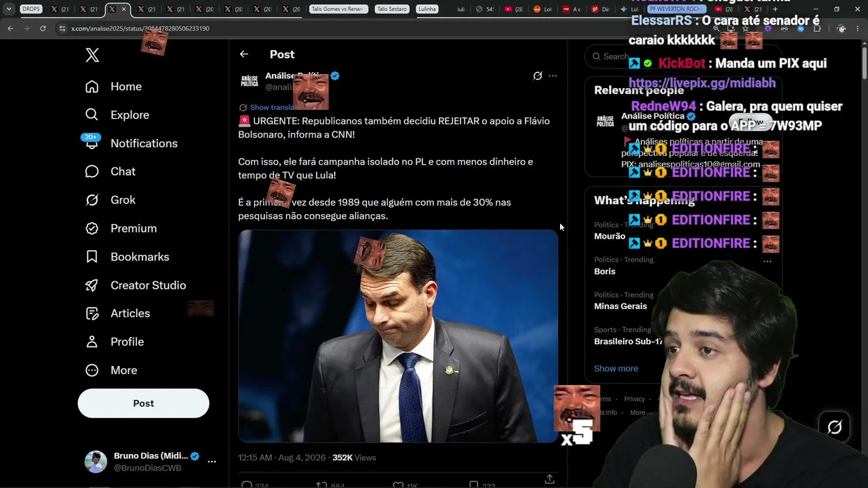868x488 pixels.
Task: Switch to the Talis Gomes vs Renan tab
Action: coord(338,9)
